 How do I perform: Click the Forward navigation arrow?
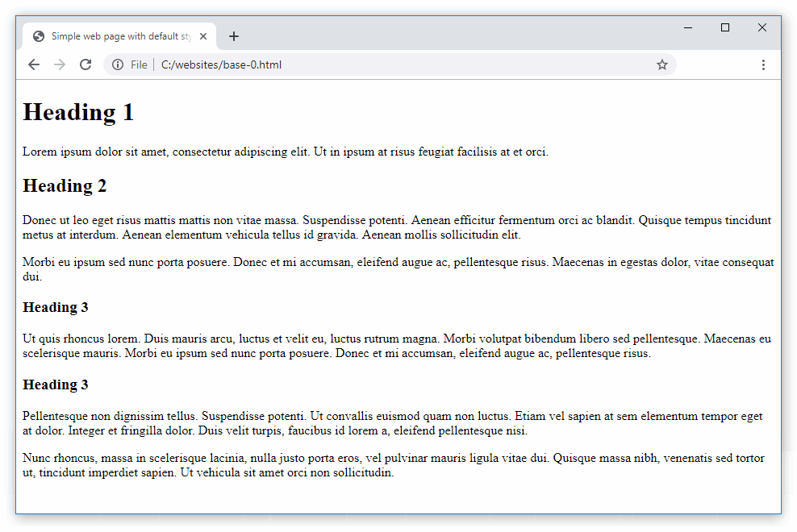[x=60, y=64]
